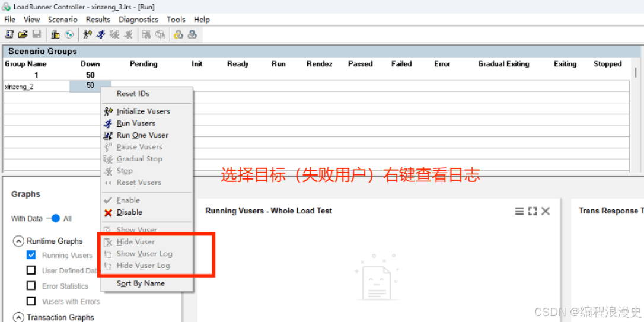Click the Exiting column header

[x=565, y=64]
